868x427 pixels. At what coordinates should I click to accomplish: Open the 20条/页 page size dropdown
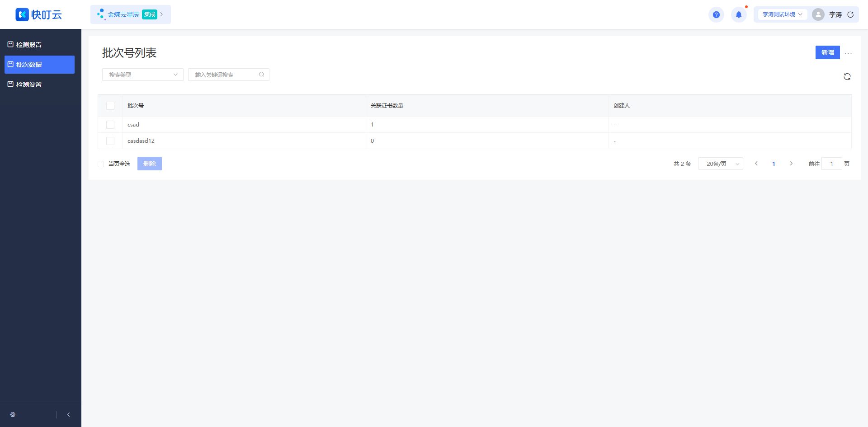(721, 164)
